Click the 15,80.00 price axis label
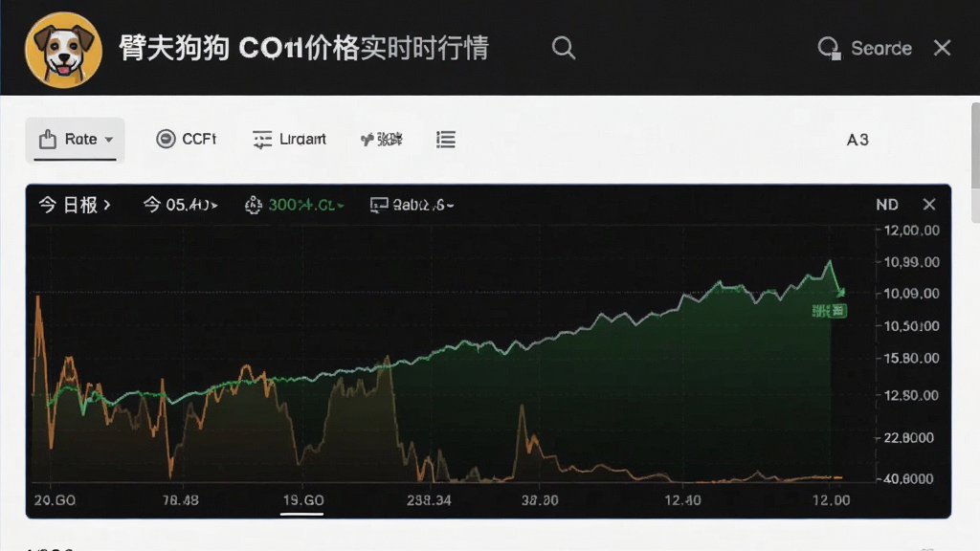Viewport: 980px width, 551px height. [911, 359]
